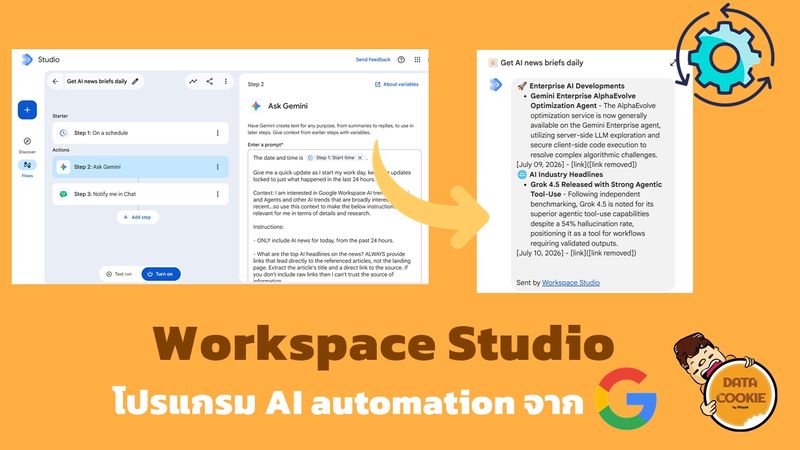The height and width of the screenshot is (450, 800).
Task: Select Step 2: Ask Gemini
Action: tap(140, 167)
